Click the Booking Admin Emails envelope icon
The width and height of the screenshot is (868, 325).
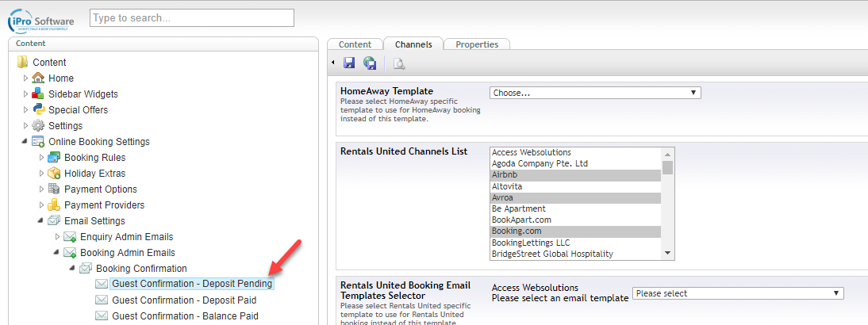pyautogui.click(x=70, y=253)
